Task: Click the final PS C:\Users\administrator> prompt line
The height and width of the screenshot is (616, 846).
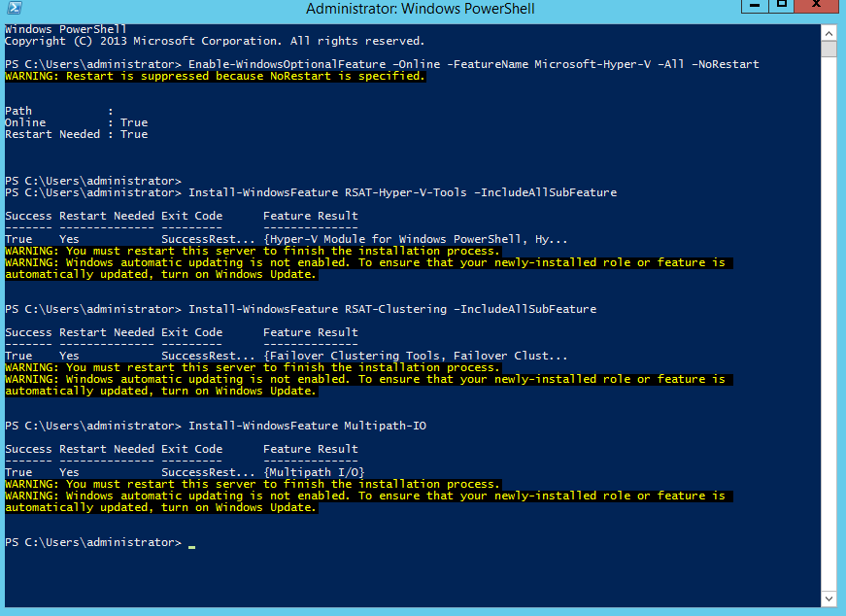Action: click(x=93, y=541)
